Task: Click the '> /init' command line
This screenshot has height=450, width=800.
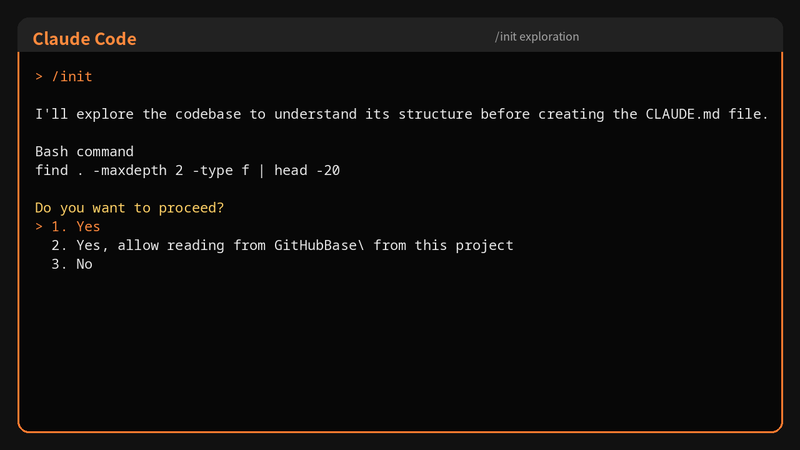Action: point(64,77)
